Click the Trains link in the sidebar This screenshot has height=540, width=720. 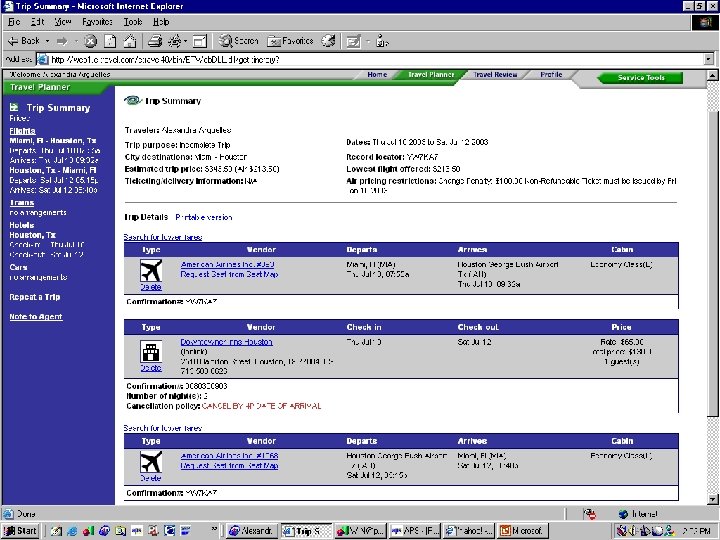pyautogui.click(x=22, y=202)
